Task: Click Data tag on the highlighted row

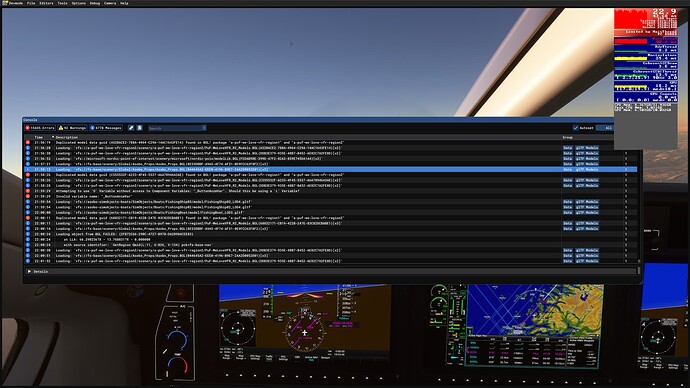Action: click(568, 169)
